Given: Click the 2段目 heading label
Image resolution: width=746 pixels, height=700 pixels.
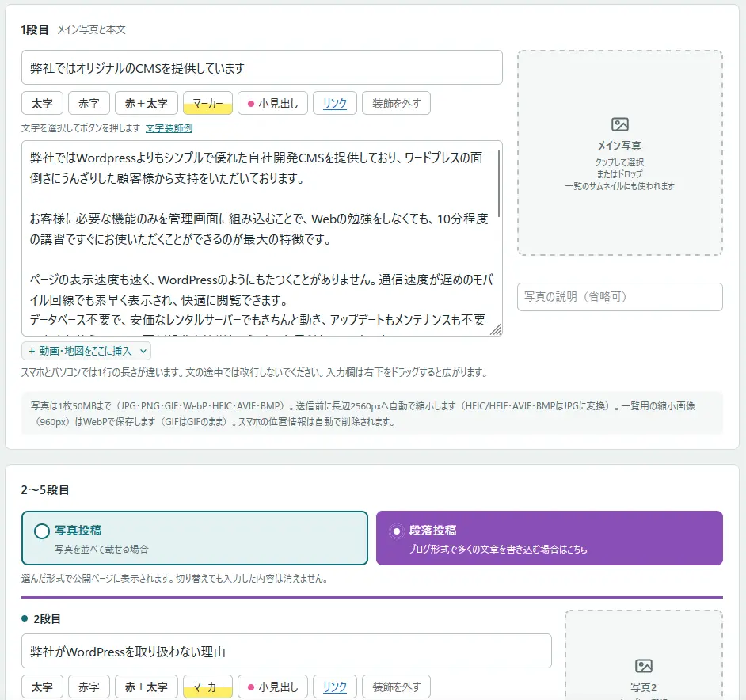Looking at the screenshot, I should coord(47,618).
